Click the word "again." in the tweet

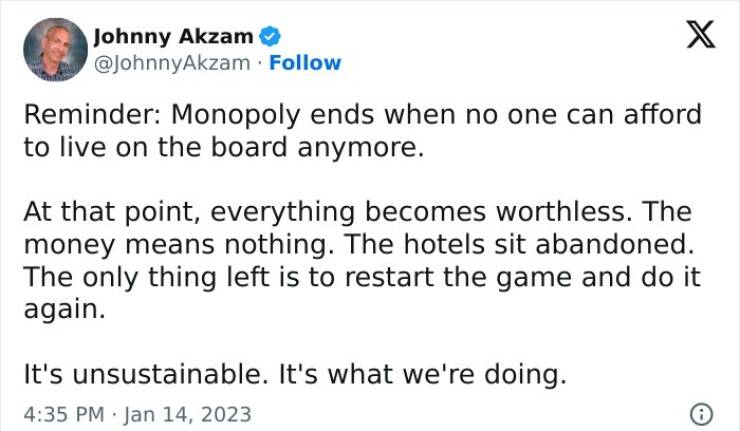[x=63, y=308]
